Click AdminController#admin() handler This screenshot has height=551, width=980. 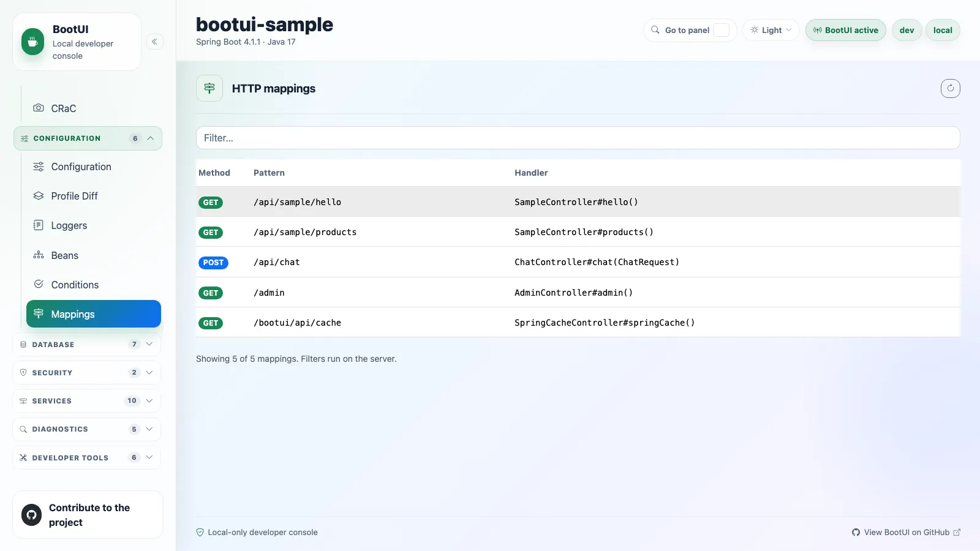coord(573,293)
